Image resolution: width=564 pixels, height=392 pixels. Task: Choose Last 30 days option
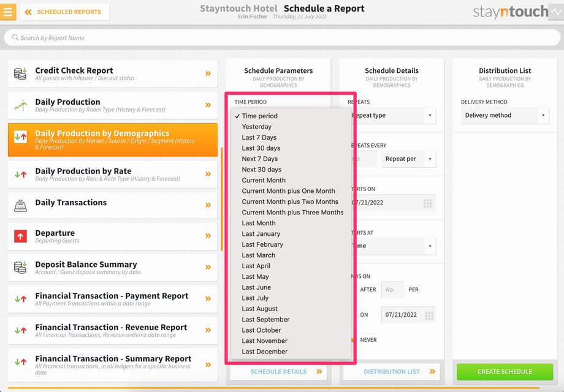point(291,148)
